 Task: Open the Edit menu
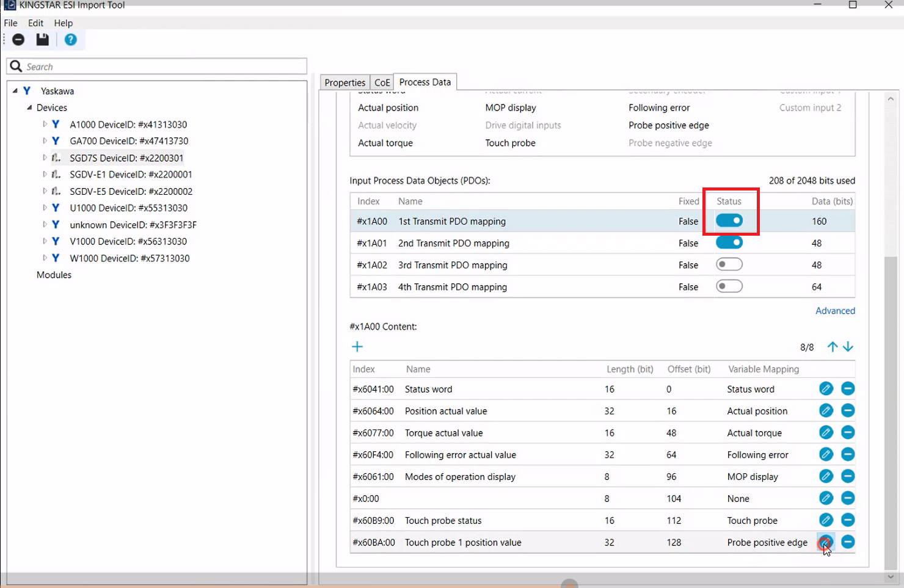[36, 23]
